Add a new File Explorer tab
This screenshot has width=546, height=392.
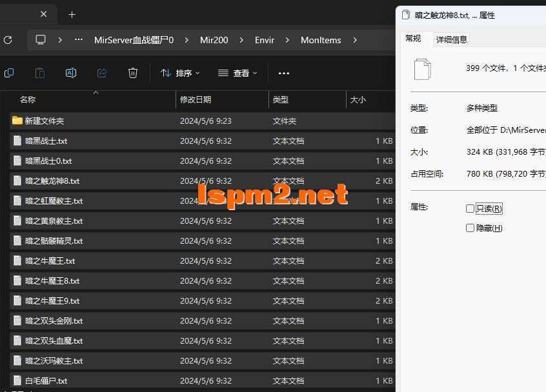[x=72, y=15]
